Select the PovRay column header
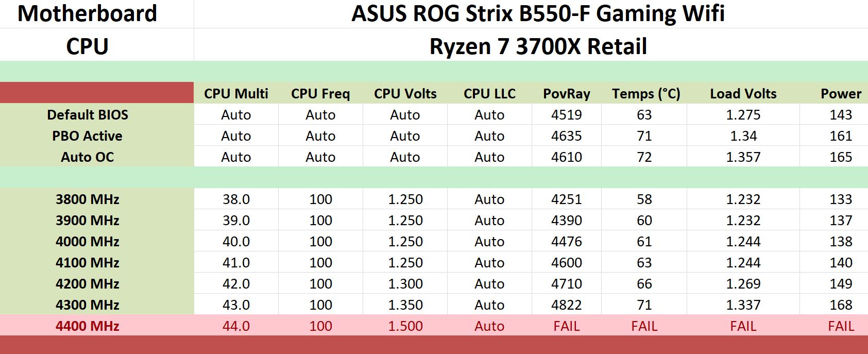This screenshot has width=868, height=354. (567, 94)
